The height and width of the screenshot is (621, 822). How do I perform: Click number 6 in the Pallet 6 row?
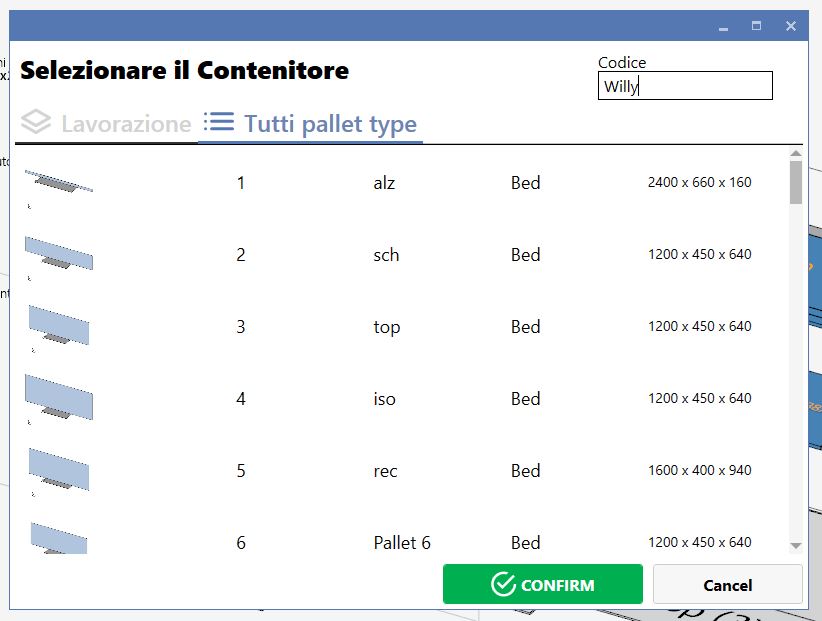[241, 542]
